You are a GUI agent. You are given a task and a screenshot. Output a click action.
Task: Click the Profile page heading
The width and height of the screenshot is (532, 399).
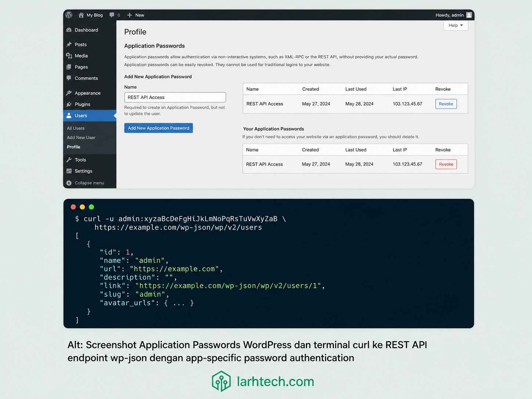(x=135, y=32)
